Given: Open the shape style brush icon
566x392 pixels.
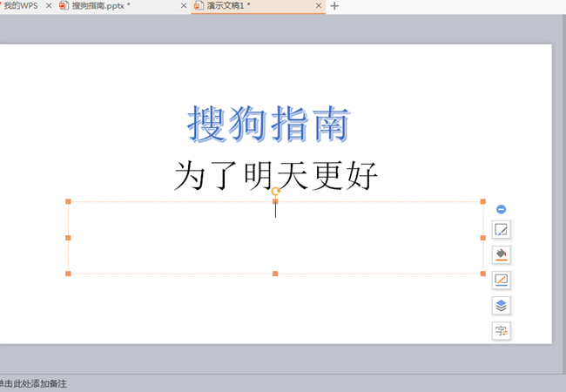Looking at the screenshot, I should click(x=502, y=230).
